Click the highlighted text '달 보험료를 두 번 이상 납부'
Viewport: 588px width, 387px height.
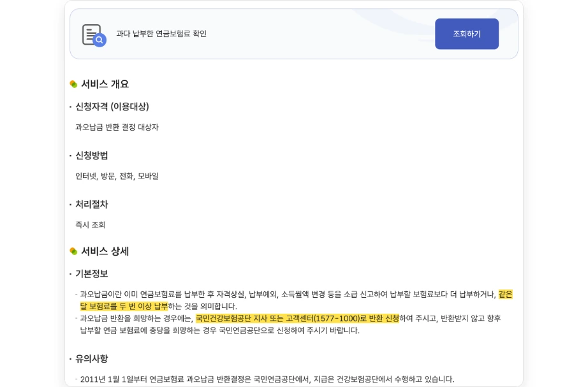pos(124,307)
